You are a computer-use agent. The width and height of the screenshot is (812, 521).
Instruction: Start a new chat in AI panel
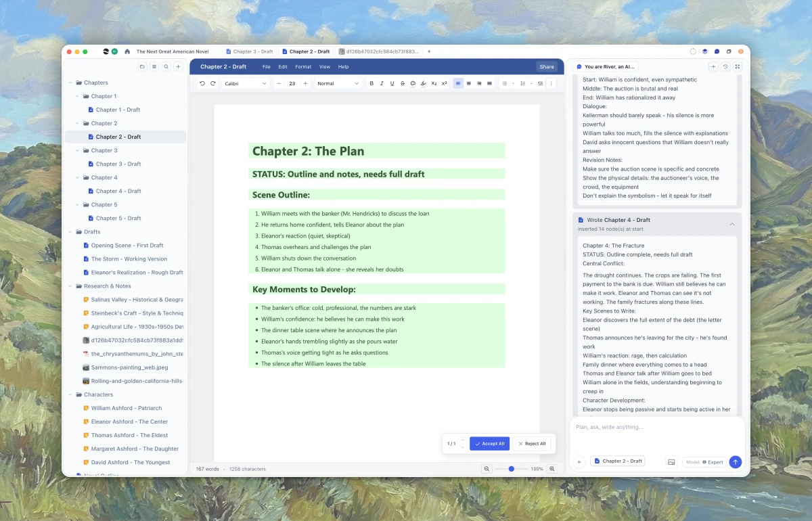tap(713, 67)
